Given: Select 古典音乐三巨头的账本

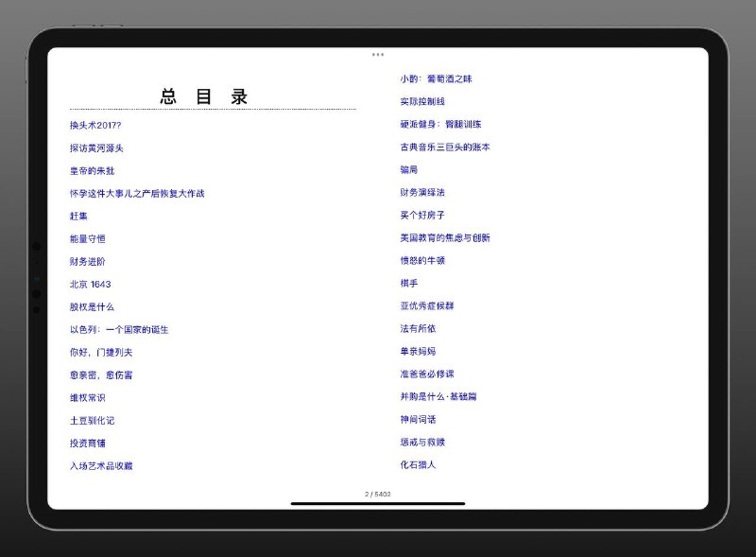Looking at the screenshot, I should (445, 148).
